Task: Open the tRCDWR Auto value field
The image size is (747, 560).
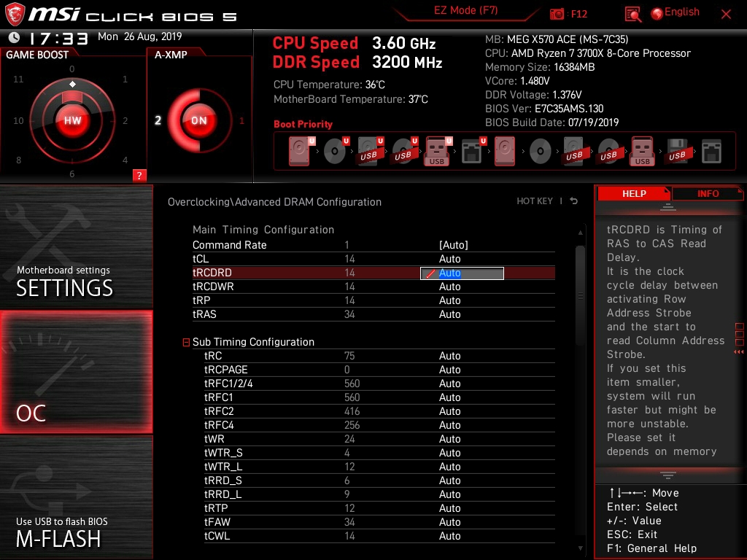Action: [449, 287]
